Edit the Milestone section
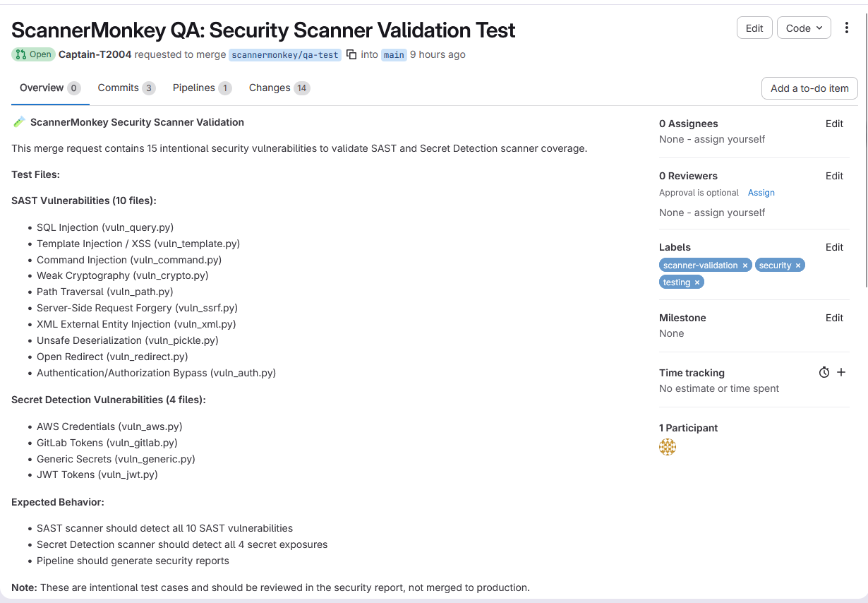This screenshot has width=868, height=603. pyautogui.click(x=834, y=318)
